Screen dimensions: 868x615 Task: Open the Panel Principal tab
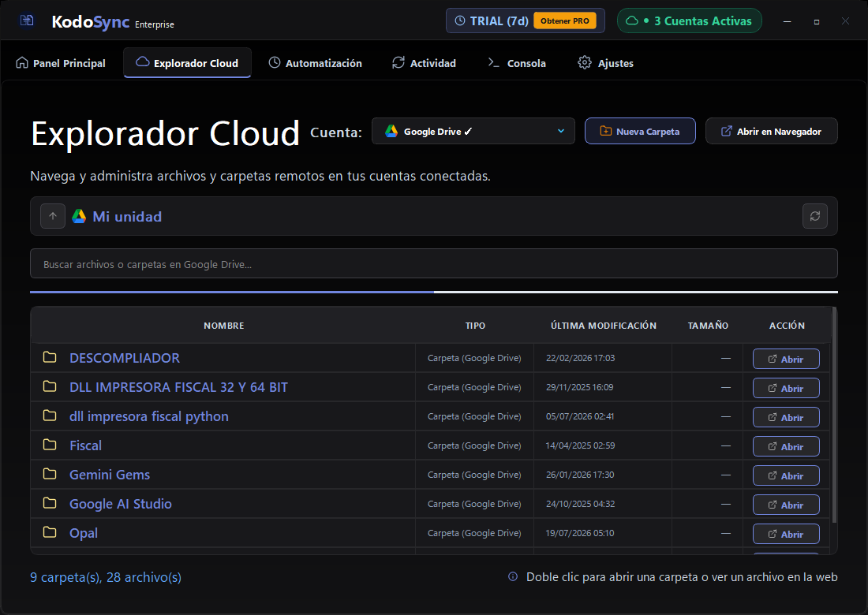point(61,63)
